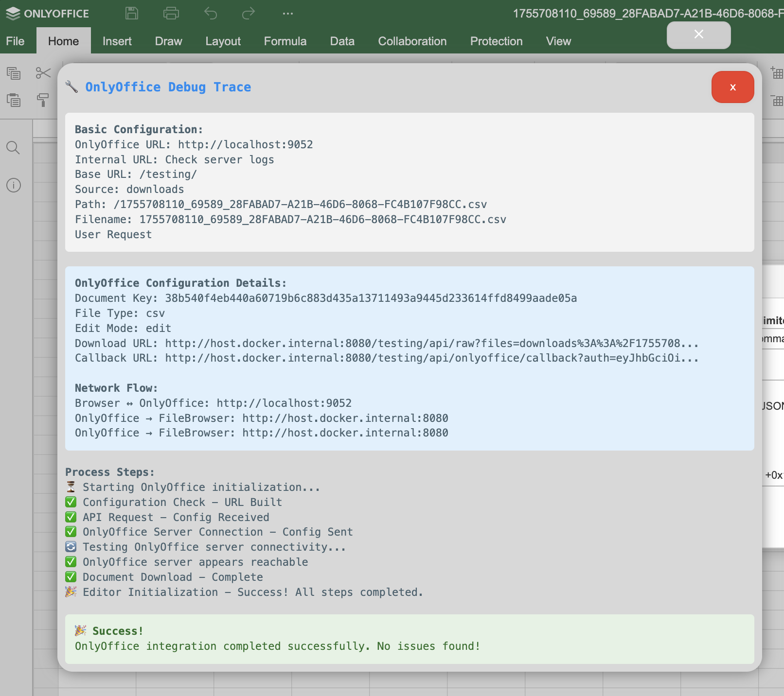Open the About info icon in sidebar
The height and width of the screenshot is (696, 784).
[x=13, y=185]
